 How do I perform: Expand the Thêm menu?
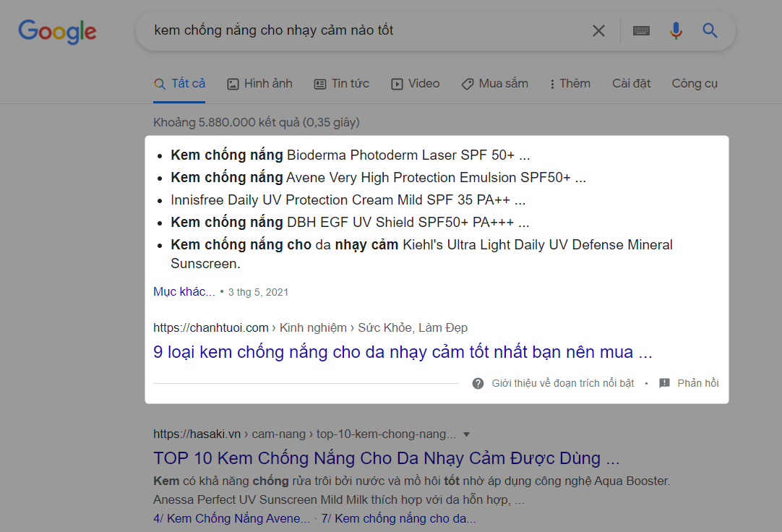tap(570, 84)
